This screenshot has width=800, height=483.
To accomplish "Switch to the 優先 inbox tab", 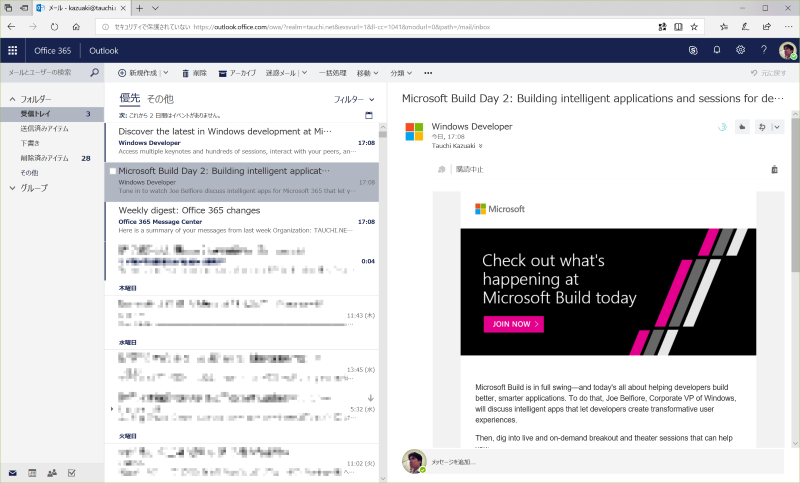I will pyautogui.click(x=130, y=98).
